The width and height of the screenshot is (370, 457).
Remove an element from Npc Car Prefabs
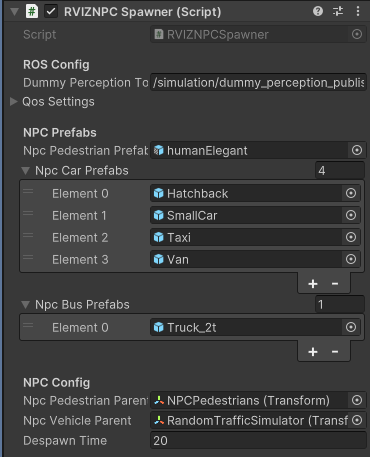pos(335,284)
